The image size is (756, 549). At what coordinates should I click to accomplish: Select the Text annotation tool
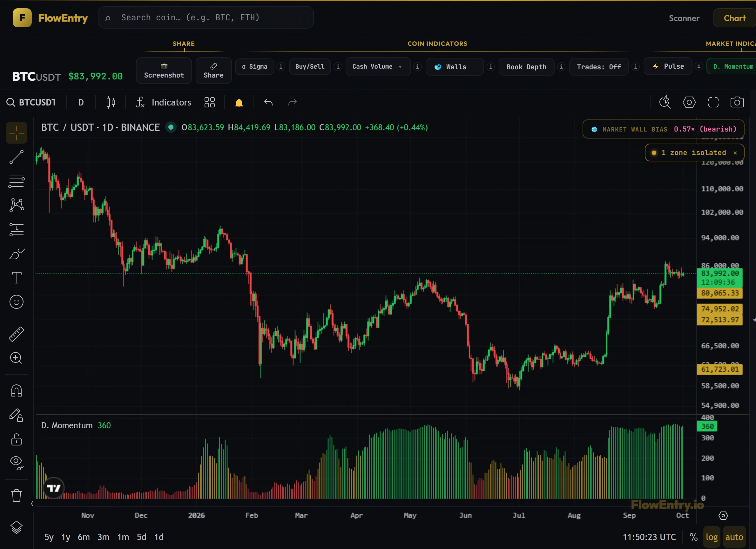(x=16, y=278)
